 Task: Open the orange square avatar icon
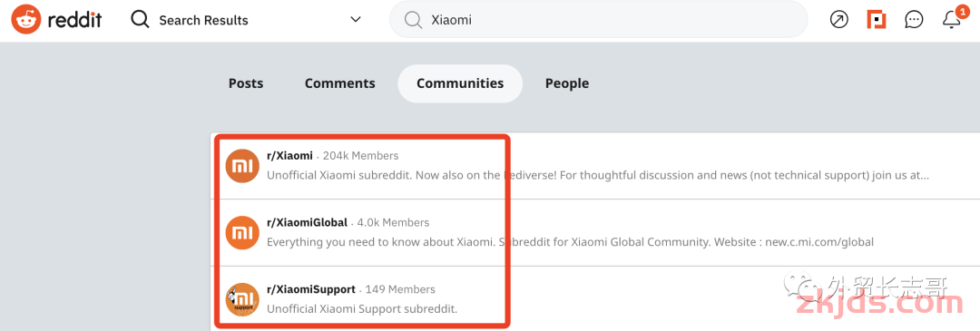coord(877,20)
